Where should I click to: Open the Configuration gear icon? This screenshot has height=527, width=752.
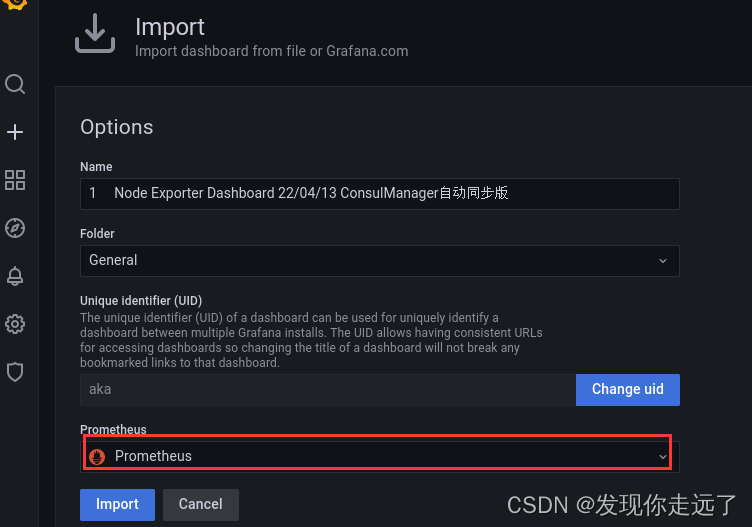pos(15,324)
